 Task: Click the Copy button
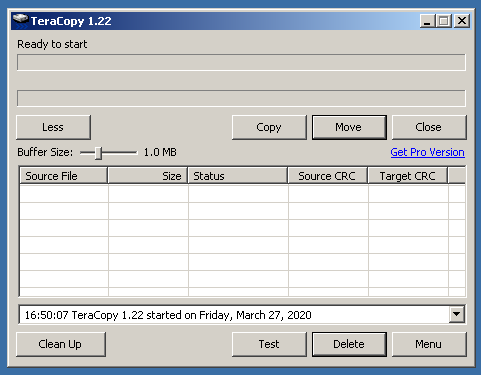click(269, 127)
